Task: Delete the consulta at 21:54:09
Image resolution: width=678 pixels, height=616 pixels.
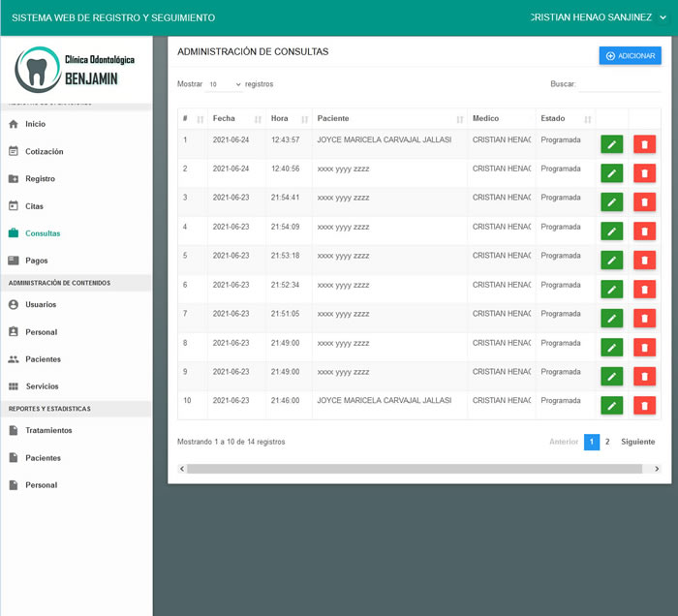Action: [644, 231]
